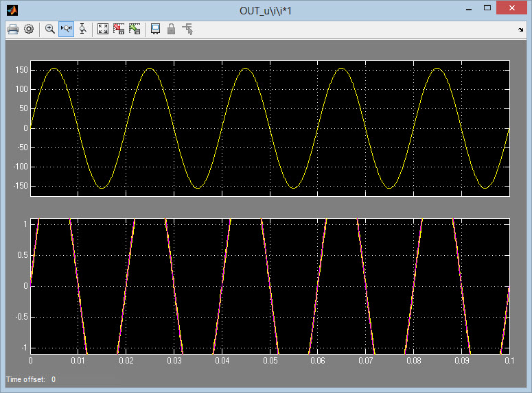Click the 100 label on the top axes
The width and height of the screenshot is (532, 393).
coord(22,90)
